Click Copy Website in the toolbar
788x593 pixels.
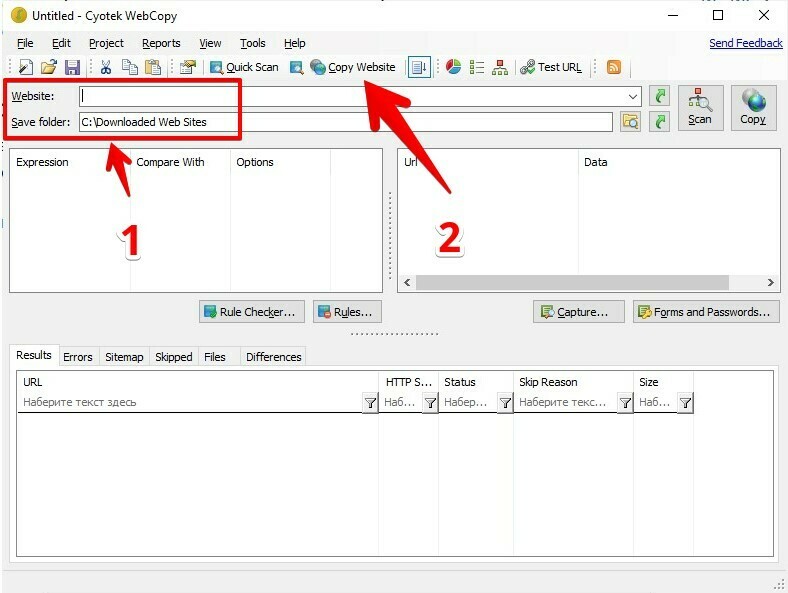click(353, 67)
